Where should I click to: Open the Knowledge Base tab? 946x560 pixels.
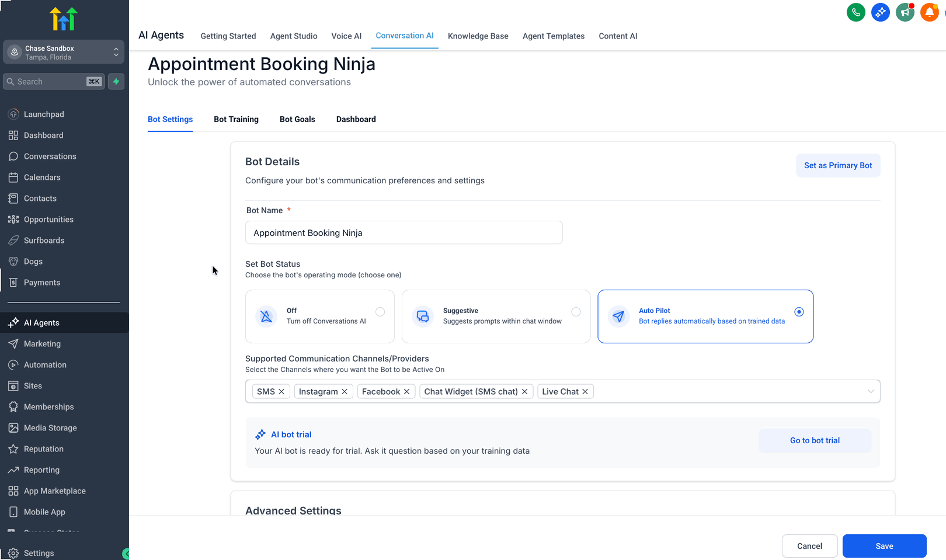[478, 36]
